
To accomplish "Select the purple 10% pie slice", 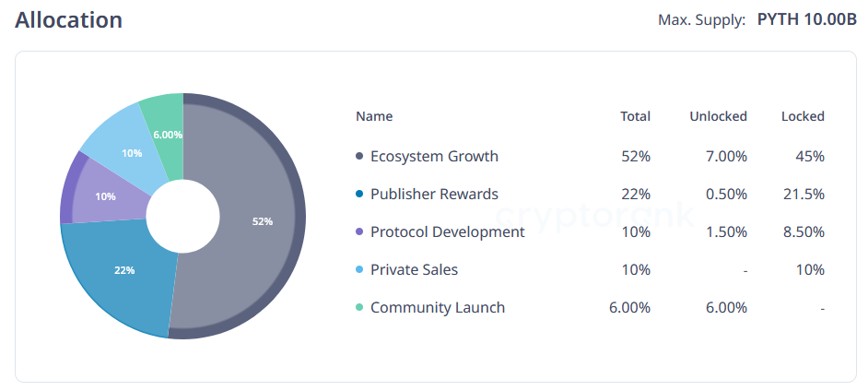I will (100, 195).
